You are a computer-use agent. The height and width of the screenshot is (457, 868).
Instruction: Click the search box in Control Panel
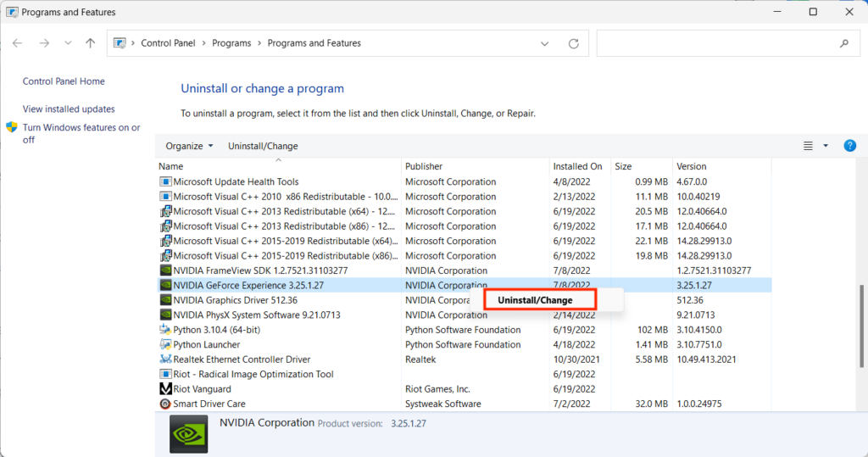click(716, 43)
